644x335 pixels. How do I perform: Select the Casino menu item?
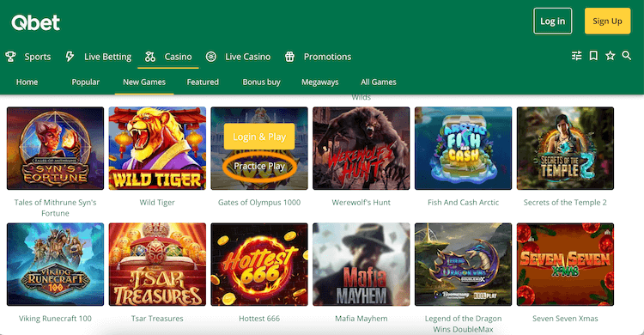(179, 57)
